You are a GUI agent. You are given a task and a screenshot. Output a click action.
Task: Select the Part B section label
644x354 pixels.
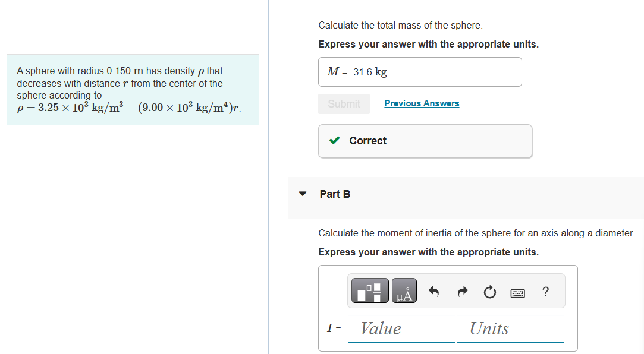pyautogui.click(x=335, y=194)
